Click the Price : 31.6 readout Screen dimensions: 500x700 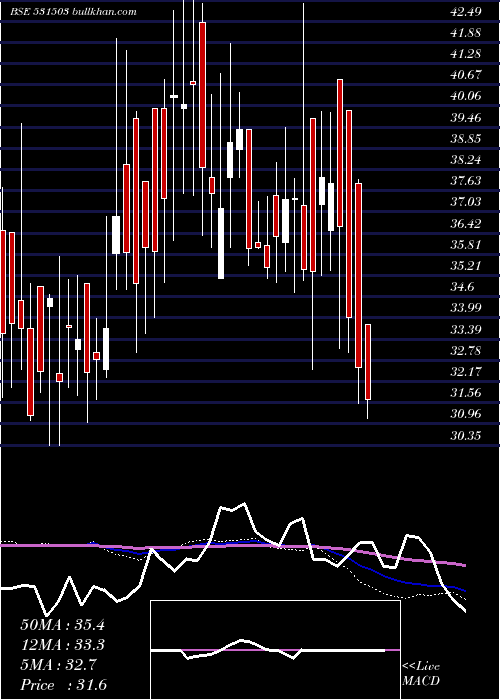(x=63, y=686)
